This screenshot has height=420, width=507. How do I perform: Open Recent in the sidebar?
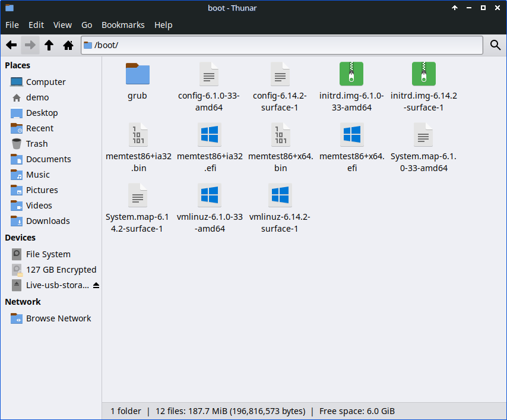coord(51,128)
